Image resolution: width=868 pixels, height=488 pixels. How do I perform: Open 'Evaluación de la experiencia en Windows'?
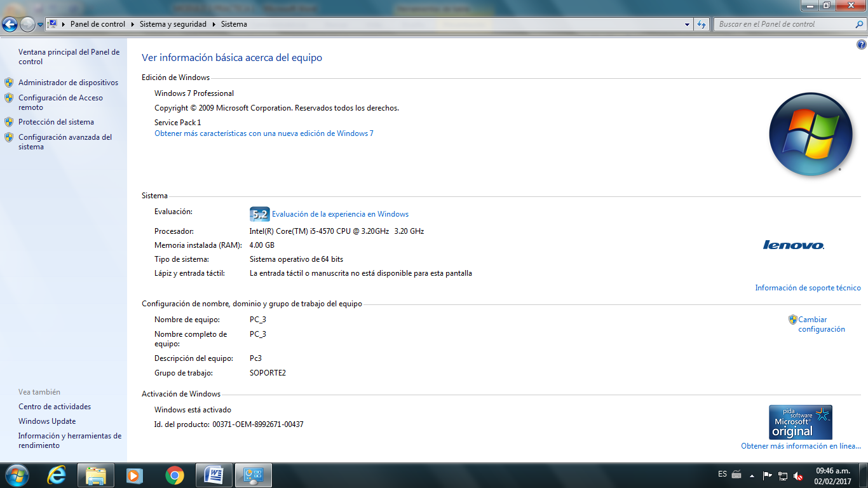[x=340, y=214]
